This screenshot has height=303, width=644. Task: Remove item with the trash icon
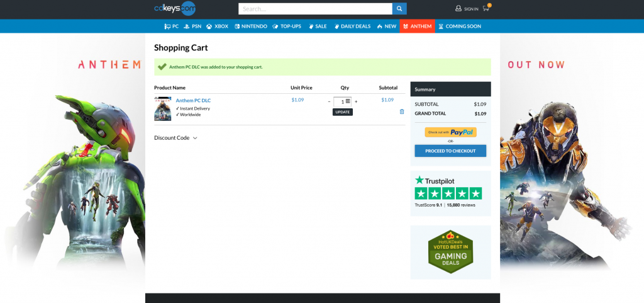pyautogui.click(x=402, y=111)
